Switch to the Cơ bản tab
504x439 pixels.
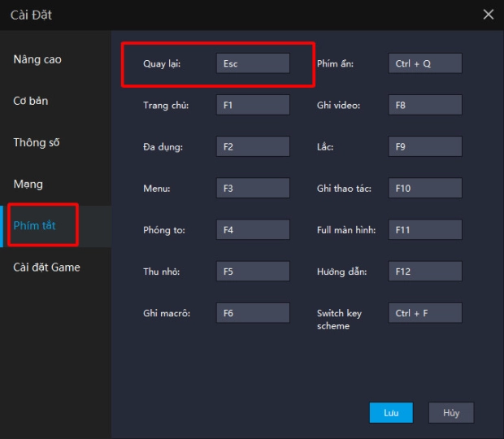pyautogui.click(x=31, y=101)
